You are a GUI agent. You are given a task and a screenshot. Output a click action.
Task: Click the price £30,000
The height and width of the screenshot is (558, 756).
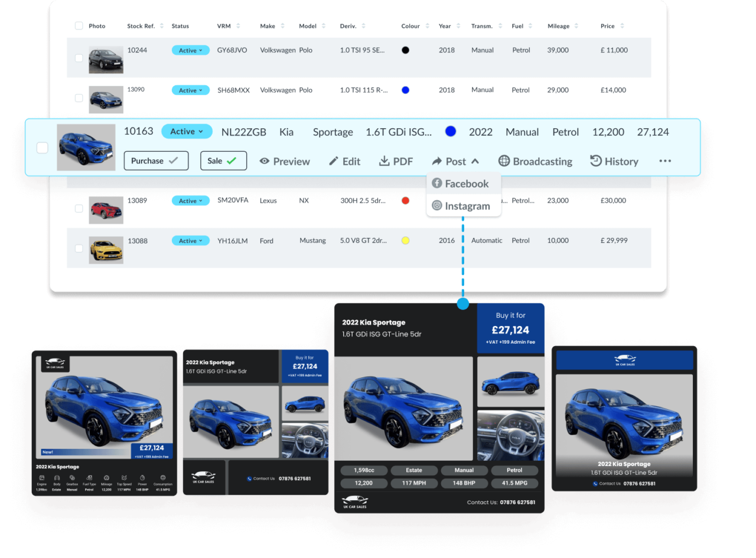point(613,201)
